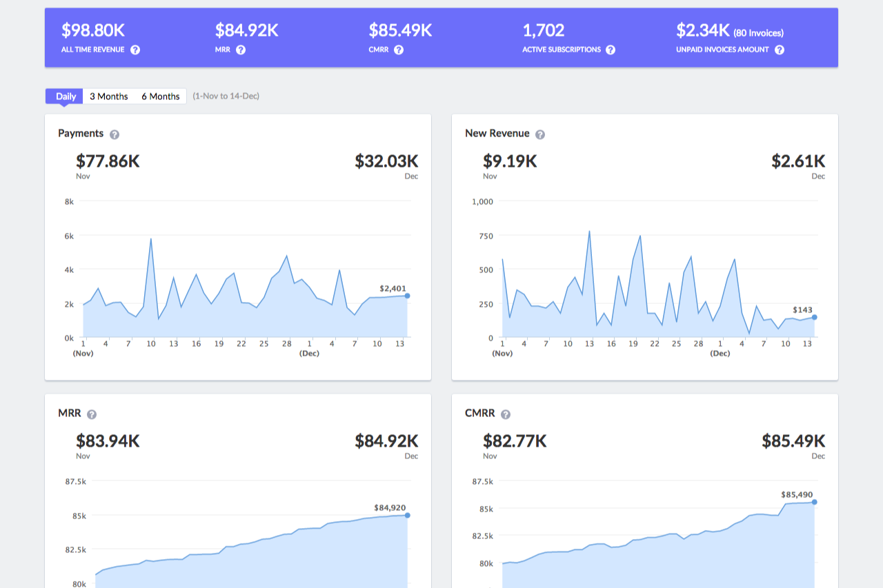The image size is (883, 588).
Task: Click help icon beside CMRR chart title
Action: (x=506, y=414)
